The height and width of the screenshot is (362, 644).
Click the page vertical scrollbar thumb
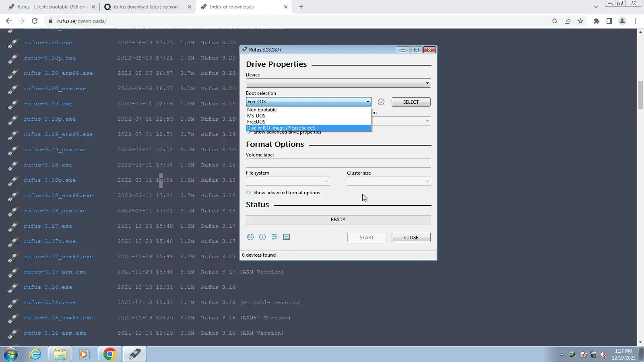pyautogui.click(x=640, y=95)
